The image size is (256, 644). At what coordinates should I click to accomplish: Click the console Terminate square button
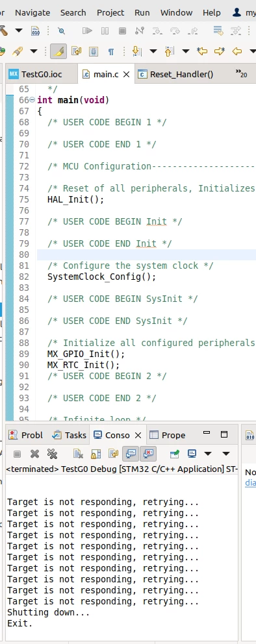point(18,454)
